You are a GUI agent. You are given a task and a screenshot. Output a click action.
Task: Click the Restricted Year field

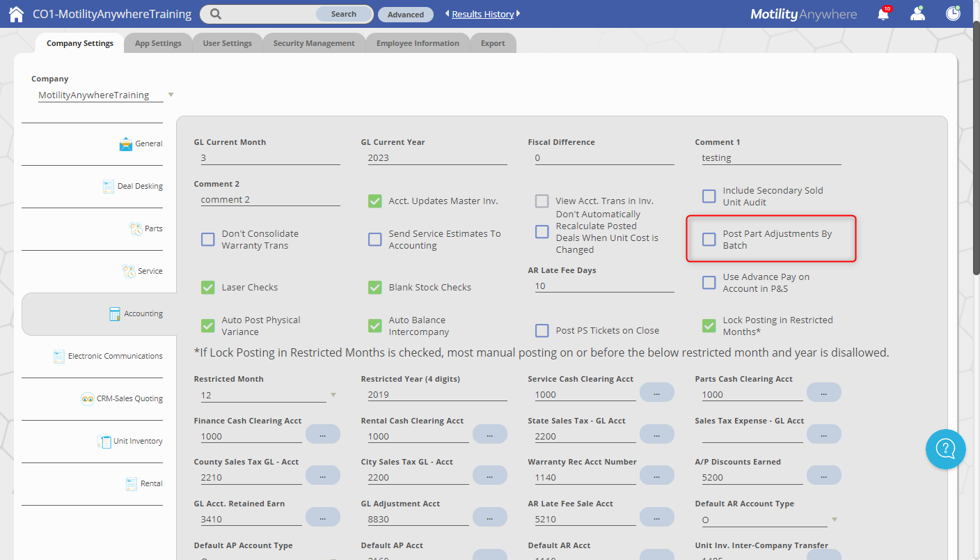click(x=437, y=394)
